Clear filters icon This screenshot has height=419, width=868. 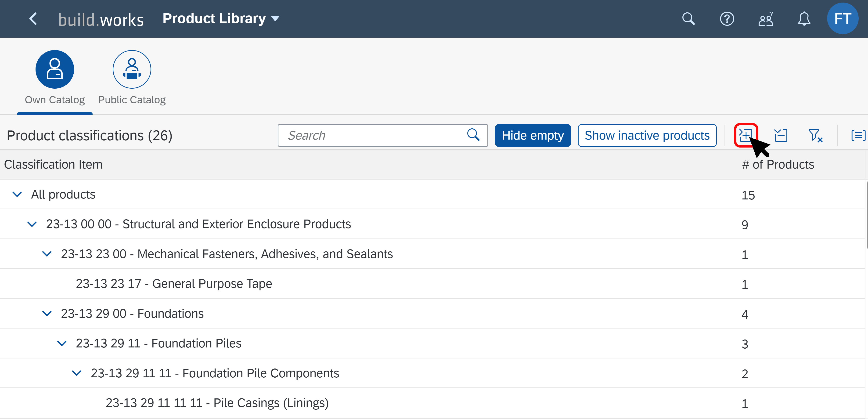815,136
